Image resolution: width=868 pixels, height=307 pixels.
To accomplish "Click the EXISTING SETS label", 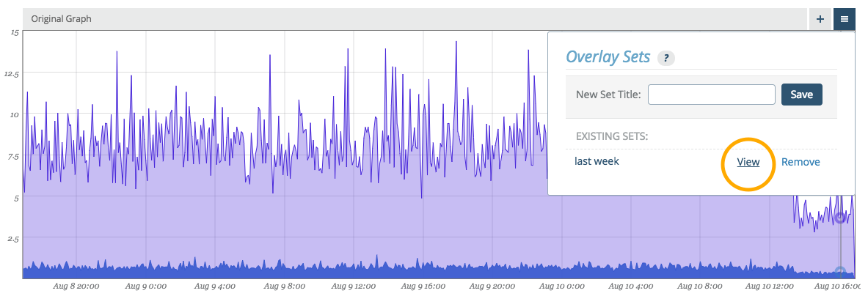I will coord(612,136).
